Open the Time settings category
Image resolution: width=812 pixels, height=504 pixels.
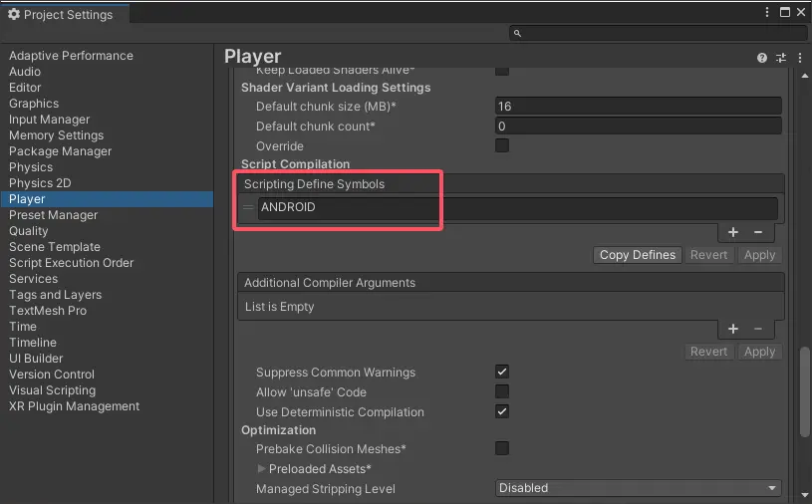click(x=23, y=327)
